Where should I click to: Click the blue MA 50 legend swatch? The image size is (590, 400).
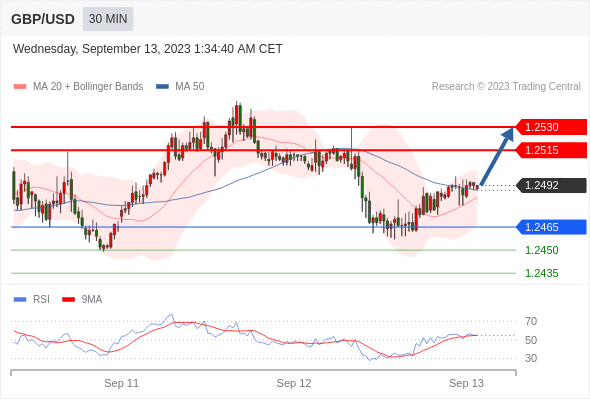point(162,87)
